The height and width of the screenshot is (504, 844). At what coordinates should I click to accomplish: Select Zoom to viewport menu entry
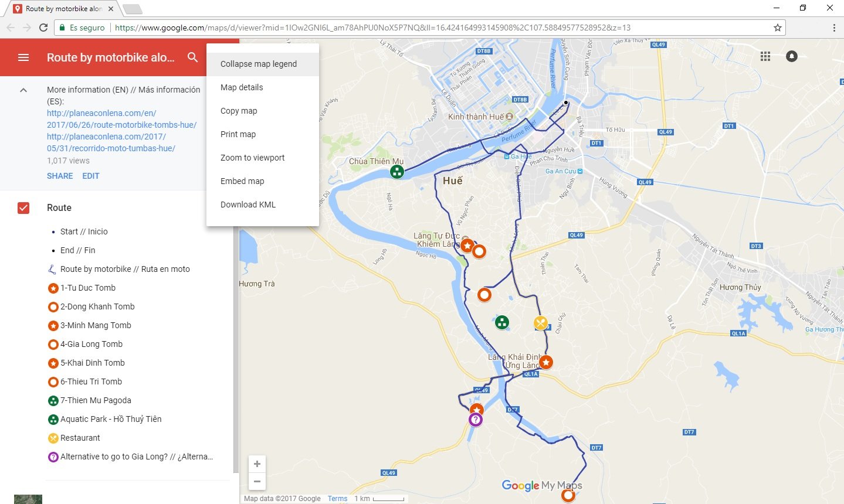(263, 158)
